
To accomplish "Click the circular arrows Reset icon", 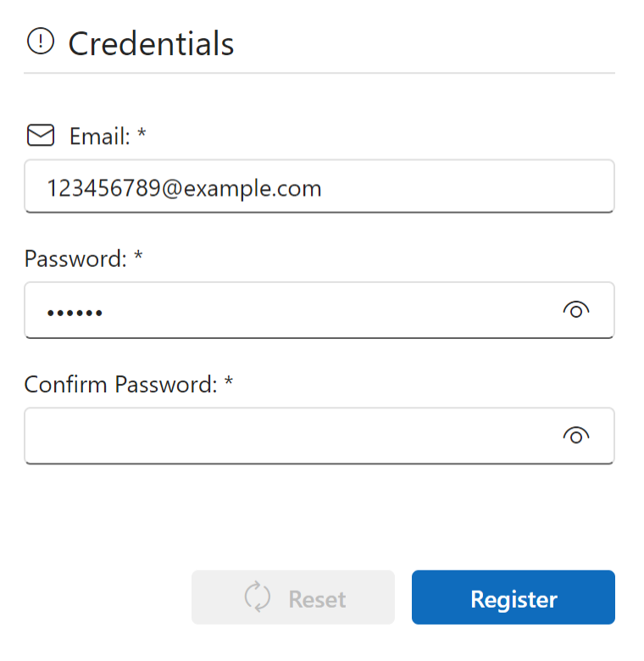I will 258,597.
